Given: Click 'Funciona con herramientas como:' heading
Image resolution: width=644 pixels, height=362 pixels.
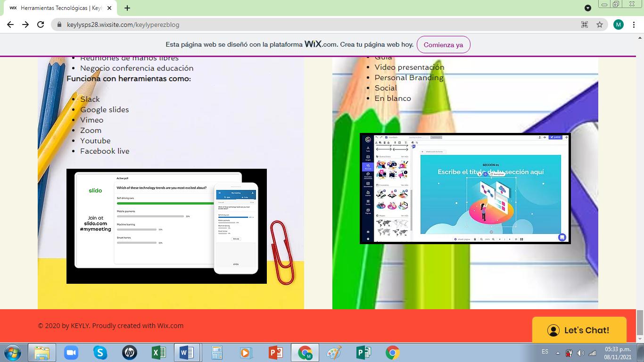Looking at the screenshot, I should click(129, 78).
